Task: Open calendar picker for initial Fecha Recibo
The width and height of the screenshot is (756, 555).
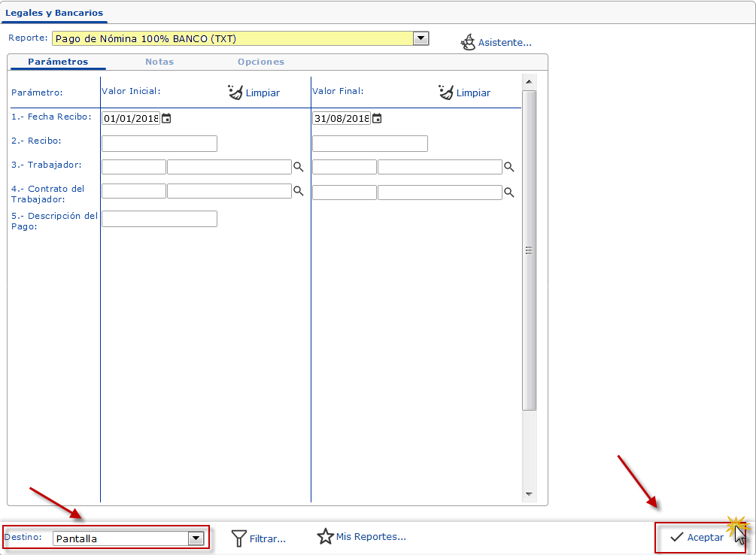Action: [167, 118]
